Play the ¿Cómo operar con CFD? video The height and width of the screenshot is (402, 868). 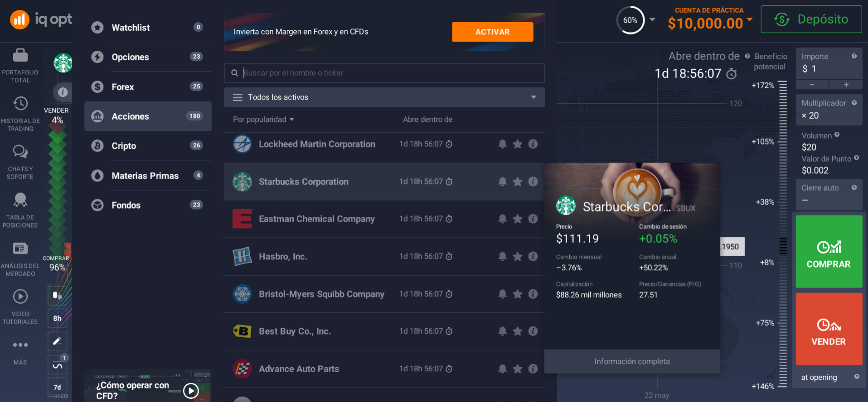191,390
